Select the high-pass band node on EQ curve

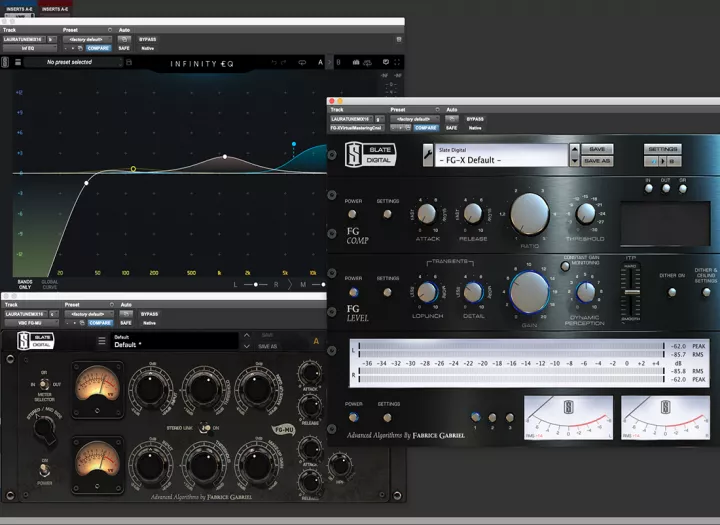click(x=86, y=183)
